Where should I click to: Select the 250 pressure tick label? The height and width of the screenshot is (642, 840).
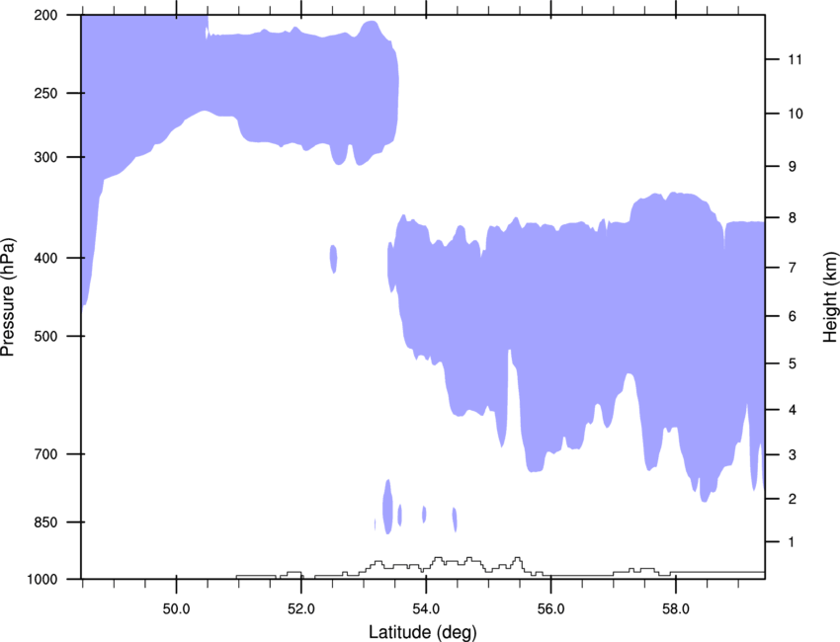45,93
